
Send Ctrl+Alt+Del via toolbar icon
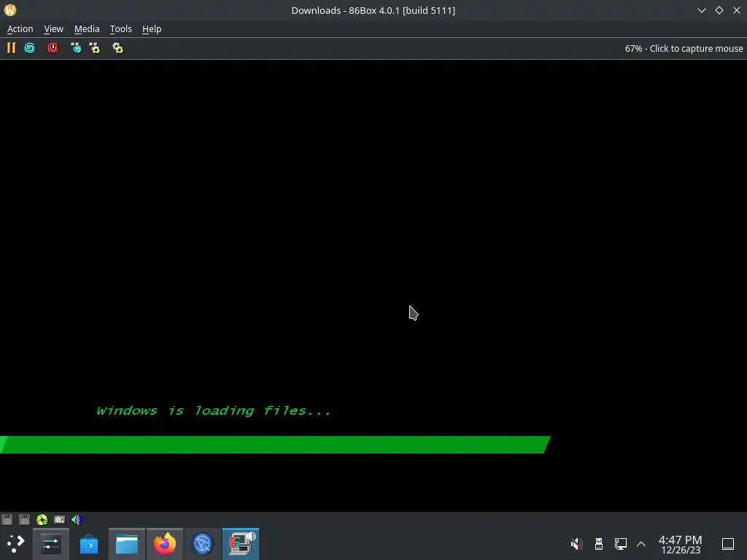(x=76, y=48)
